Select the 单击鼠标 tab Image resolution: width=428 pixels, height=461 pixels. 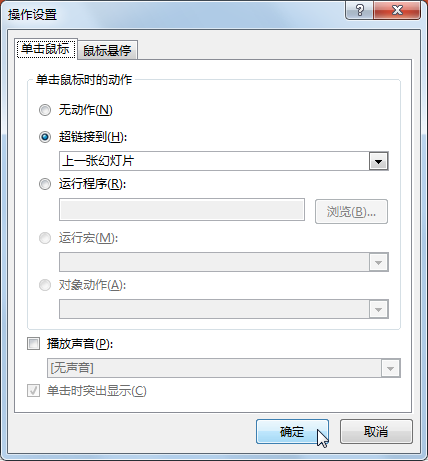(x=46, y=49)
